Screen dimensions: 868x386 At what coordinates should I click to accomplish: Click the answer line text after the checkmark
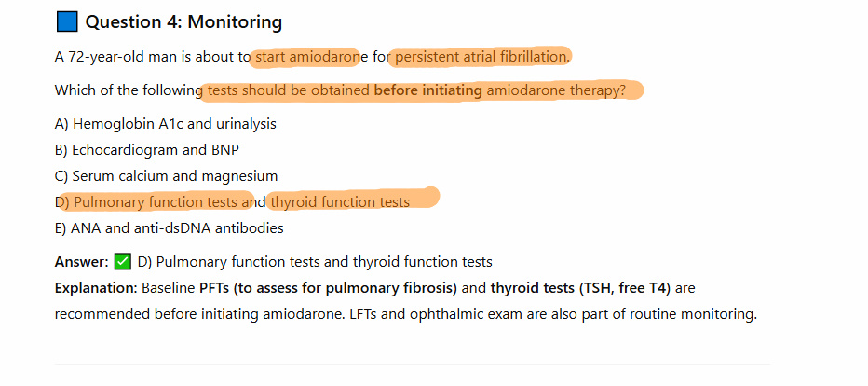pyautogui.click(x=315, y=262)
